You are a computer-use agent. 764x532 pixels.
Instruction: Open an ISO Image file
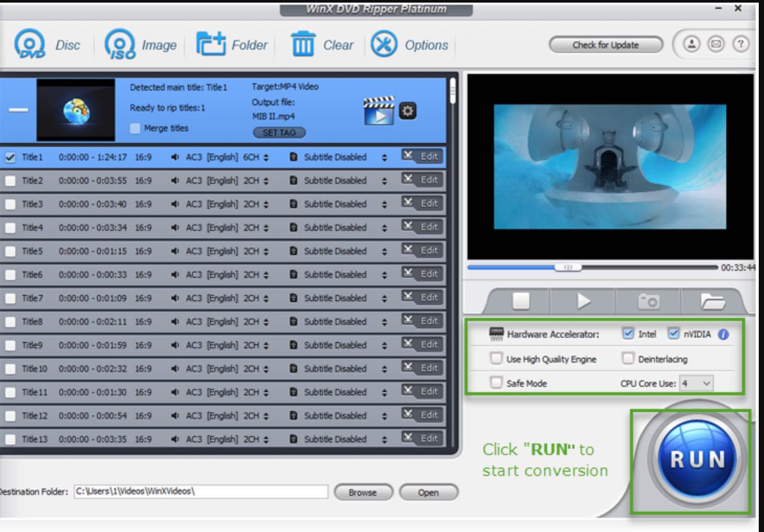point(140,45)
